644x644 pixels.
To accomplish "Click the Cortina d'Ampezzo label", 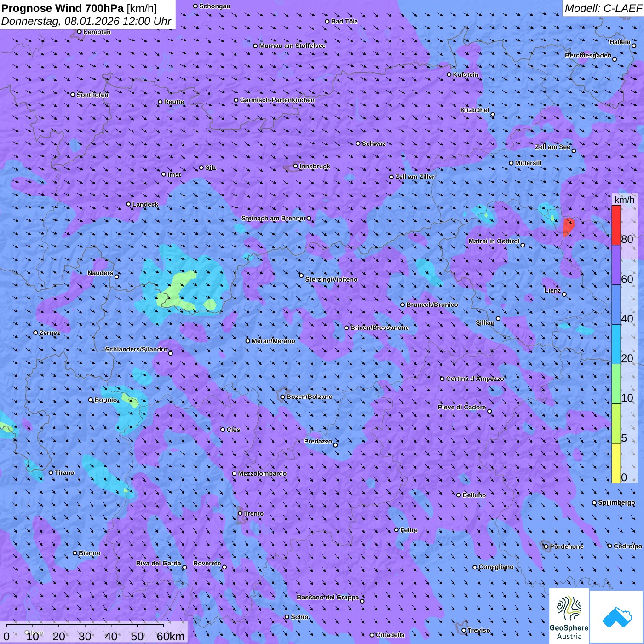I will [x=475, y=379].
